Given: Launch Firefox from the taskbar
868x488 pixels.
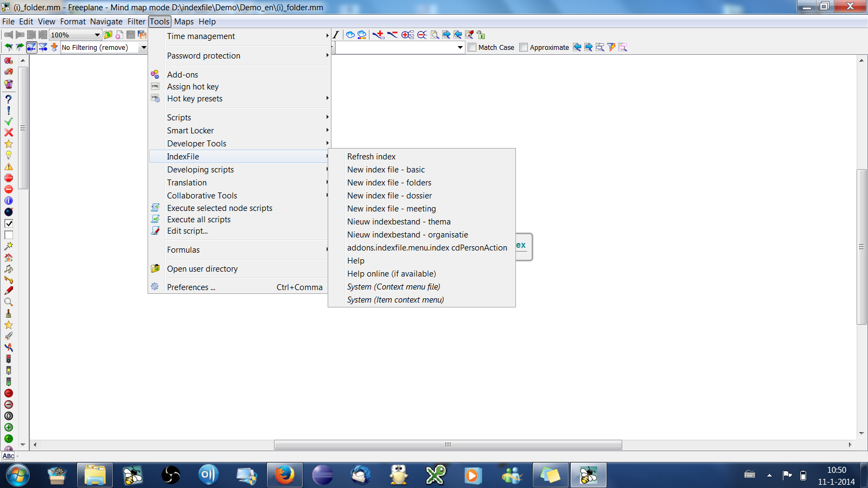Looking at the screenshot, I should 285,475.
